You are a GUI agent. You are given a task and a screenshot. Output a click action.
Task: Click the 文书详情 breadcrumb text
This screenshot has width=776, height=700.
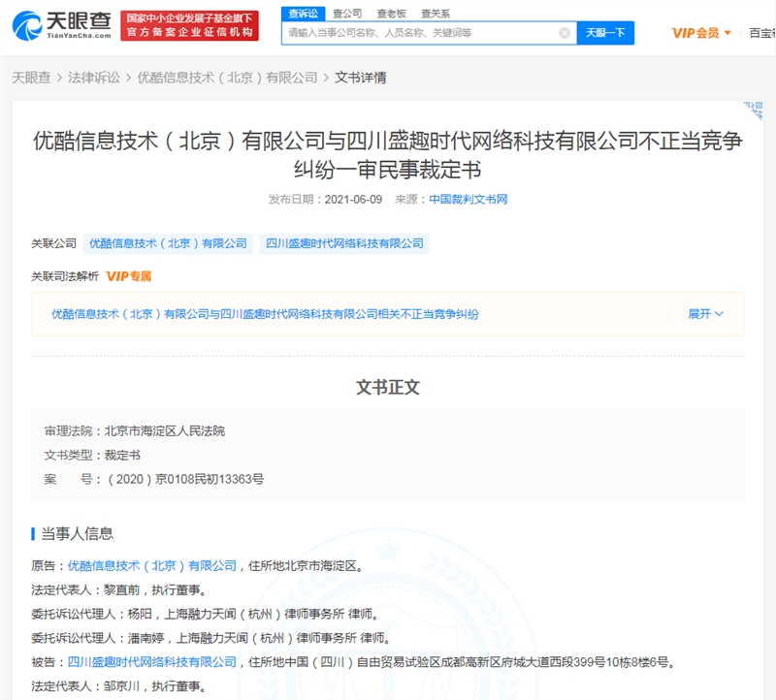tap(361, 78)
